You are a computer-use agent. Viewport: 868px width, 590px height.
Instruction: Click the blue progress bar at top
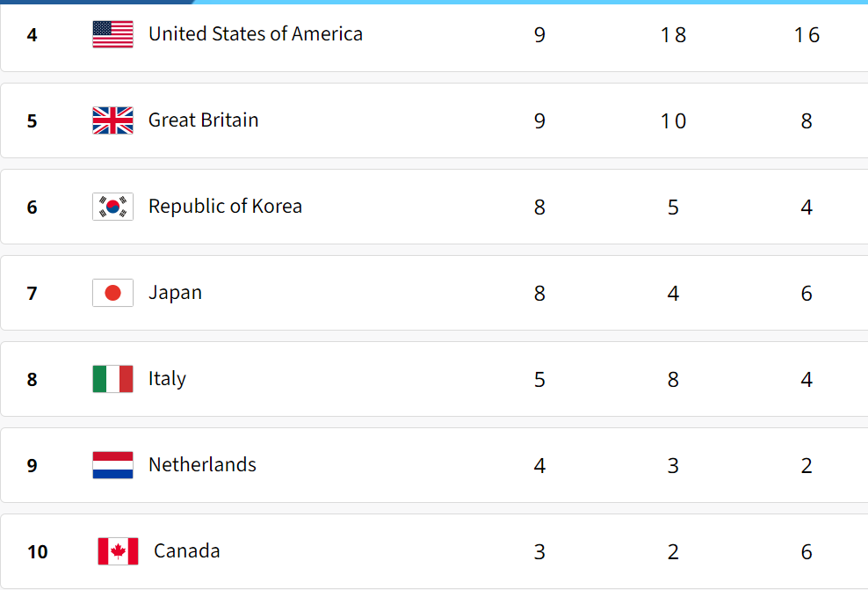click(97, 2)
